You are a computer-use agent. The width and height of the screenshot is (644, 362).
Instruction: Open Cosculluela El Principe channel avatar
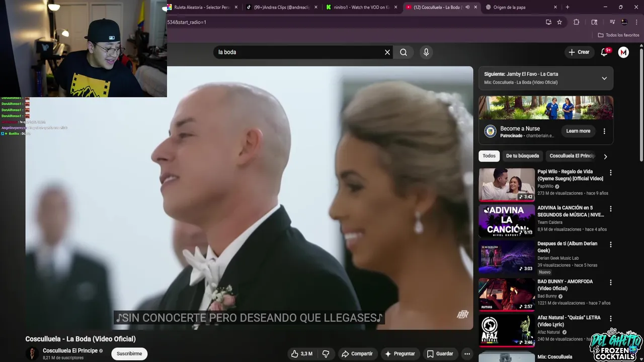[x=32, y=354]
